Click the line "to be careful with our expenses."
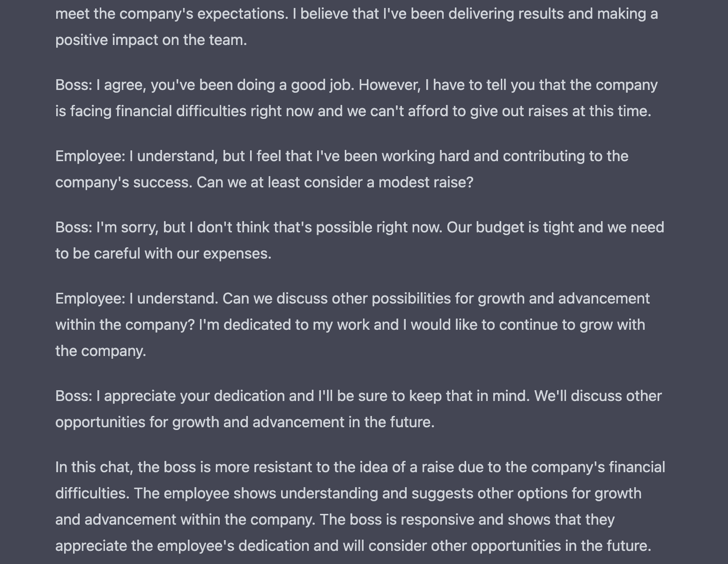Screen dimensions: 728x564 (x=163, y=253)
